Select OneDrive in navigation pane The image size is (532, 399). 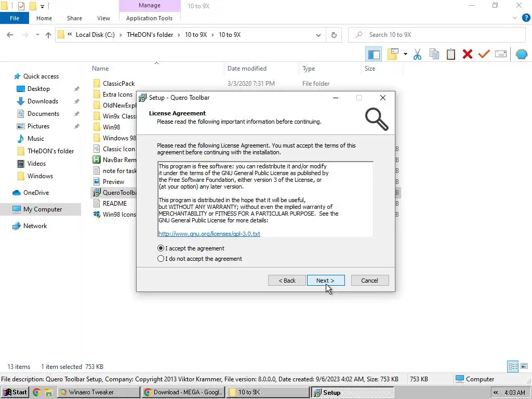point(36,193)
